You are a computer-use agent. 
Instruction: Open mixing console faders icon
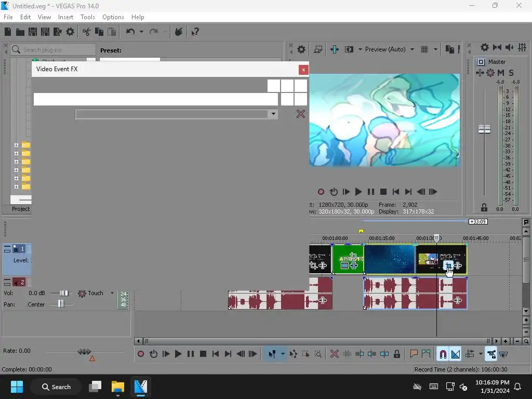coord(522,47)
